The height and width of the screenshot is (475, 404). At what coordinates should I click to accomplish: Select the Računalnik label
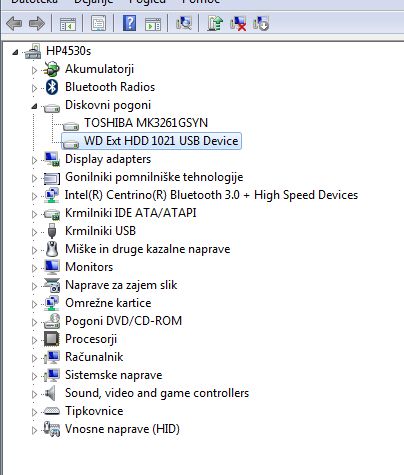pos(94,357)
